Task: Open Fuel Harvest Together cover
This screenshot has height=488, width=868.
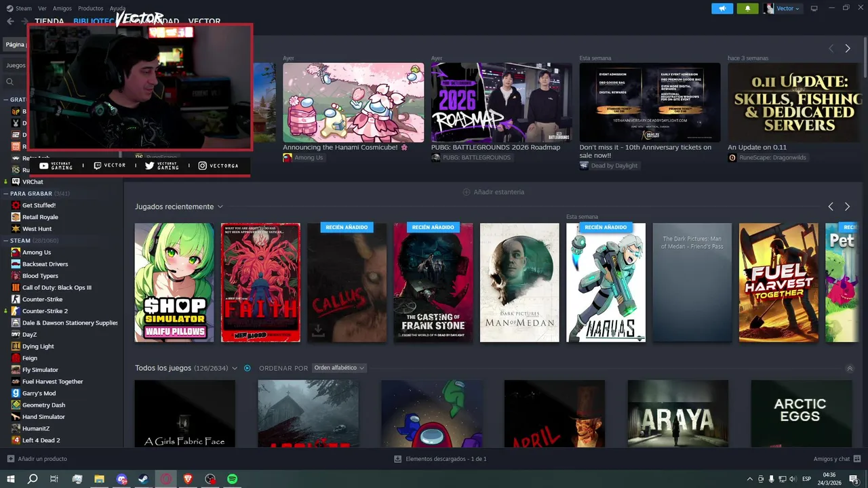Action: point(778,283)
